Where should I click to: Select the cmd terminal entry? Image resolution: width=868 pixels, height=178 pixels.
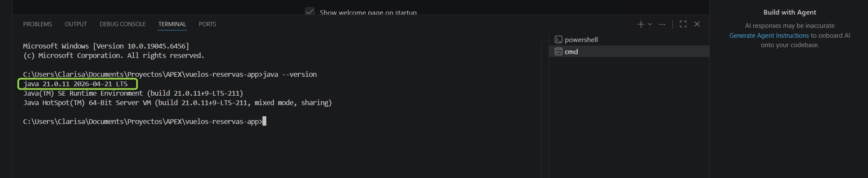tap(629, 51)
